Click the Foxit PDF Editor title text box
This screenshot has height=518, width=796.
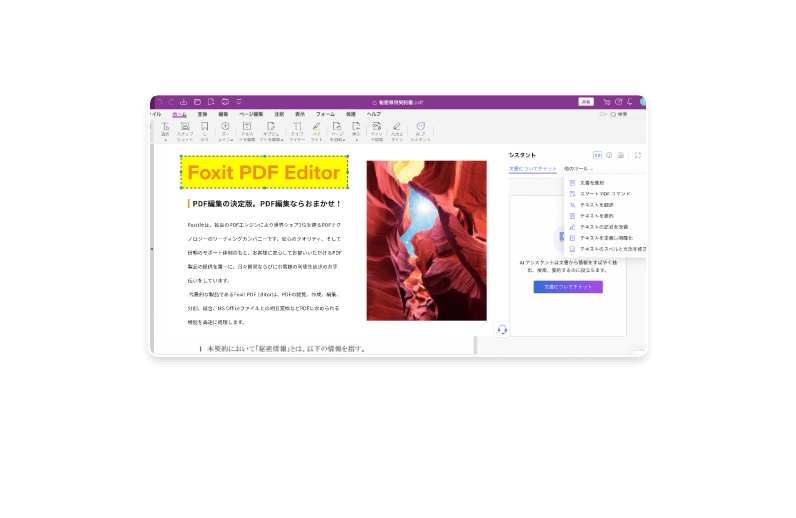[x=264, y=172]
